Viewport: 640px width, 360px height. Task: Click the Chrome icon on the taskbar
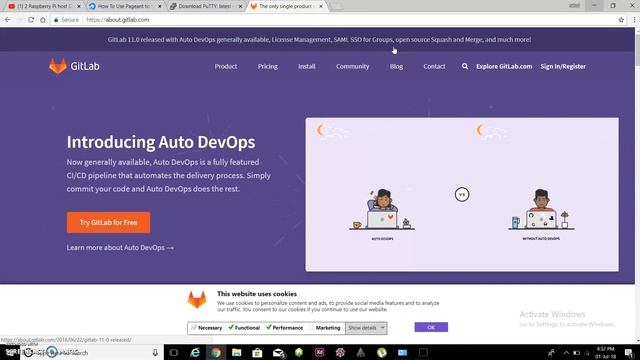click(x=216, y=352)
